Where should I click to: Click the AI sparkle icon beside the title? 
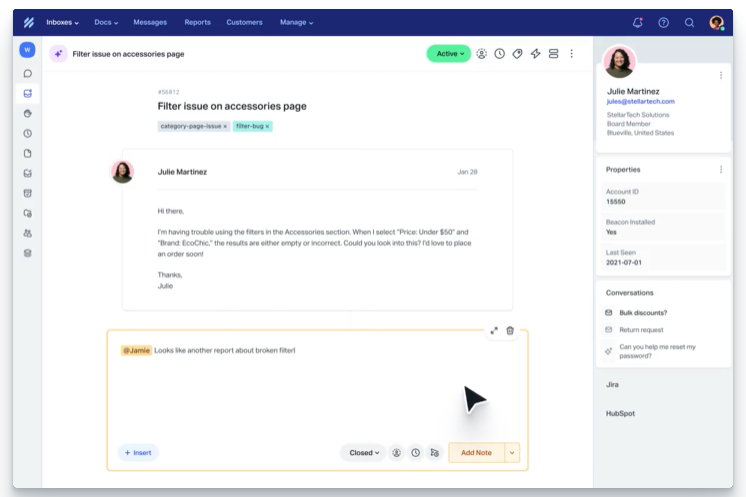click(58, 54)
